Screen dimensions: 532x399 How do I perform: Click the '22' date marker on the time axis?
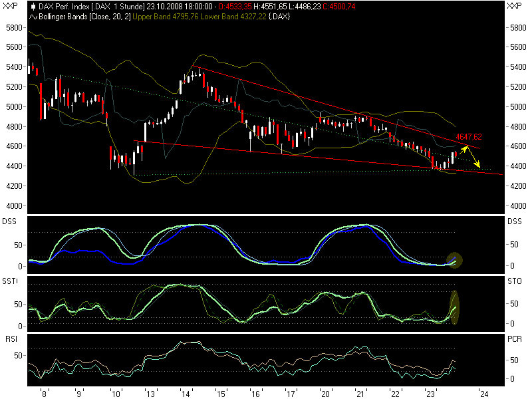(x=396, y=394)
